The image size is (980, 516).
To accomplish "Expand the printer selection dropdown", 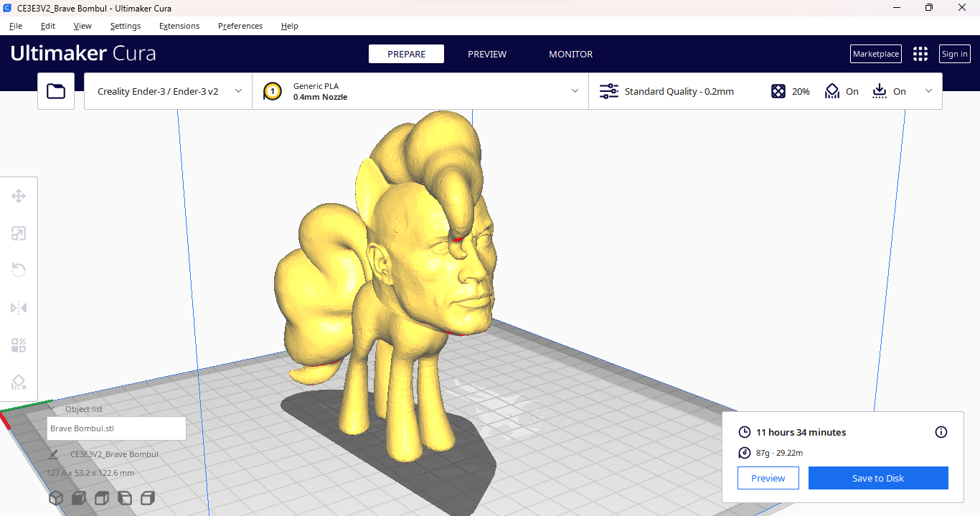I will pos(238,91).
